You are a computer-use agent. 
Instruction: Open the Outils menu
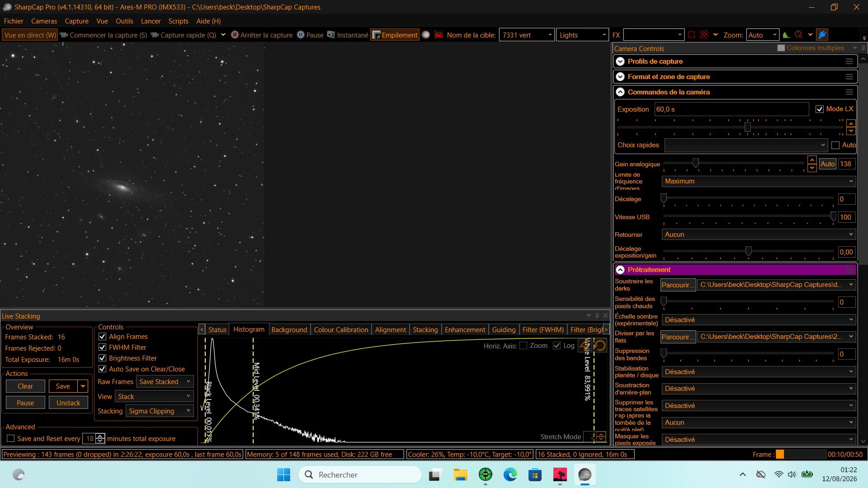[x=124, y=21]
